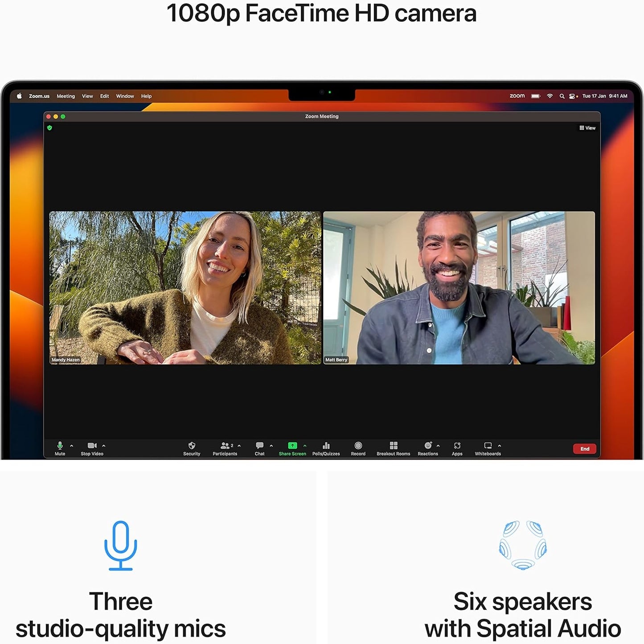This screenshot has width=644, height=644.
Task: Expand the Reactions options arrow
Action: coord(438,446)
